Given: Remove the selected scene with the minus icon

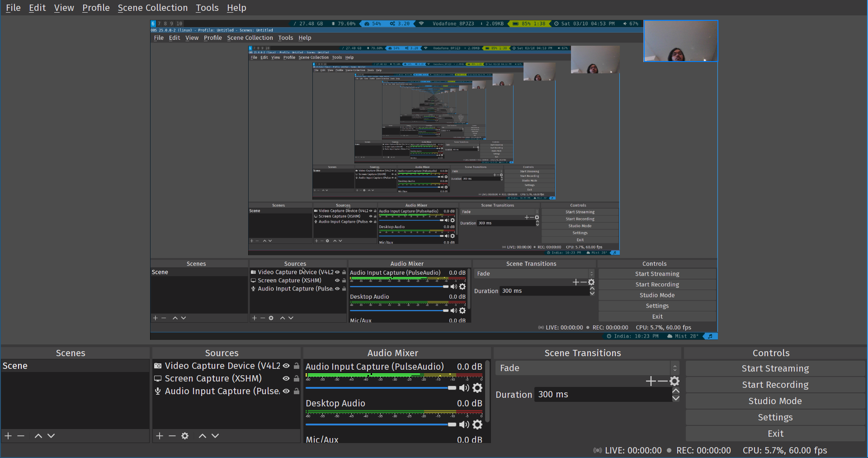Looking at the screenshot, I should 21,436.
